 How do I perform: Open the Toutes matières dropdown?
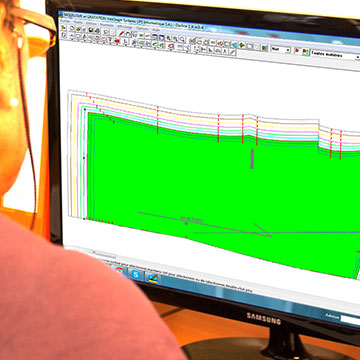(334, 55)
